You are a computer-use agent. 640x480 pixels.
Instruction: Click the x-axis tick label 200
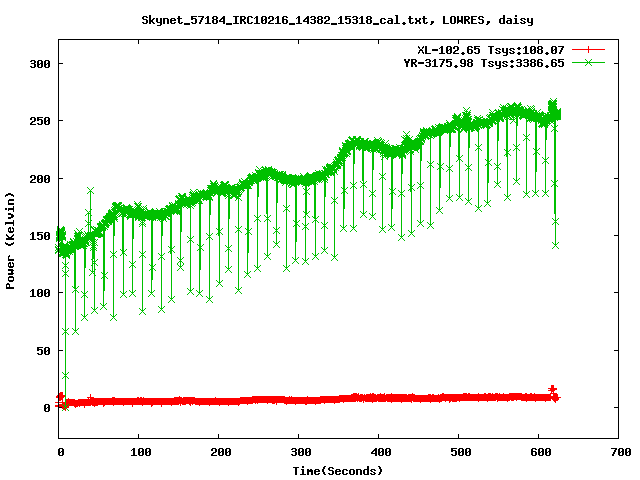point(220,452)
